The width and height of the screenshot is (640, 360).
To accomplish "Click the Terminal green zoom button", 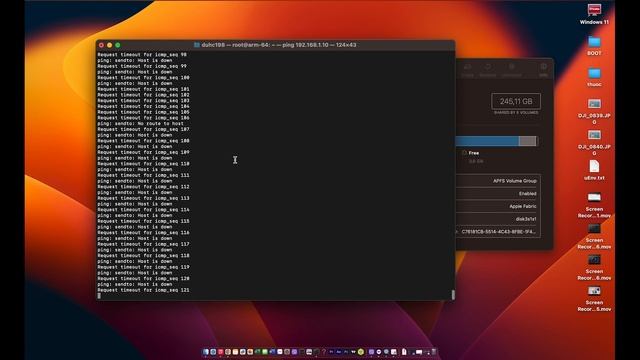I will 118,45.
